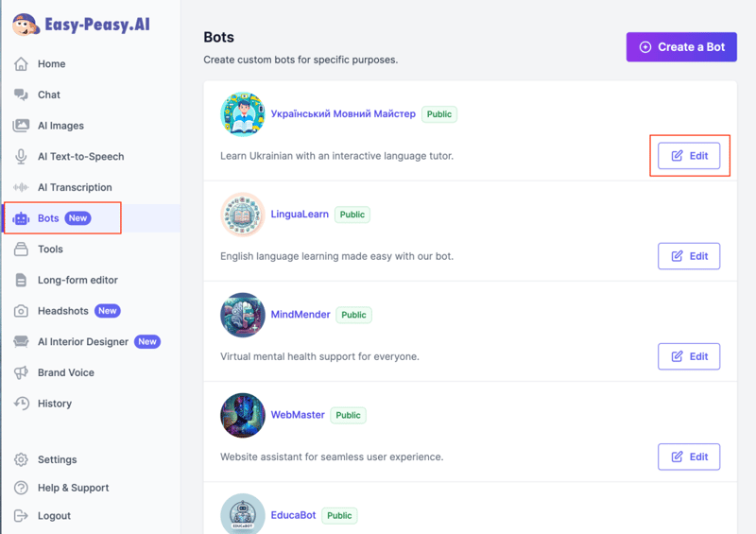Open the Bots menu item

click(x=48, y=218)
